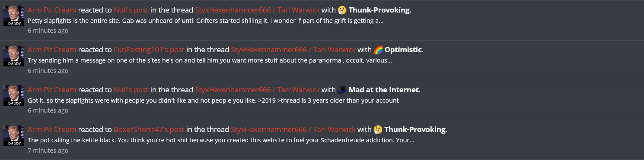Click the rainbow Optimistic reaction icon
This screenshot has width=644, height=160.
coord(378,50)
